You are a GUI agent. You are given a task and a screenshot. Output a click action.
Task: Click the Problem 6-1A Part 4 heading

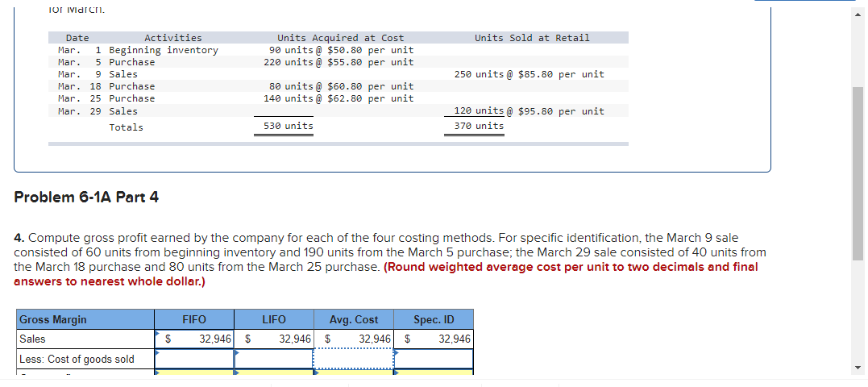coord(86,197)
